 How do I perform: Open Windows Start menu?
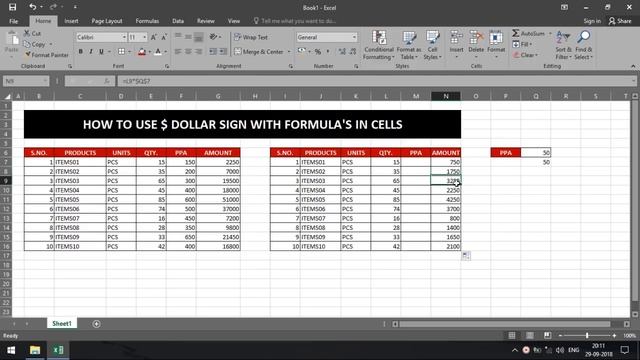coord(11,350)
